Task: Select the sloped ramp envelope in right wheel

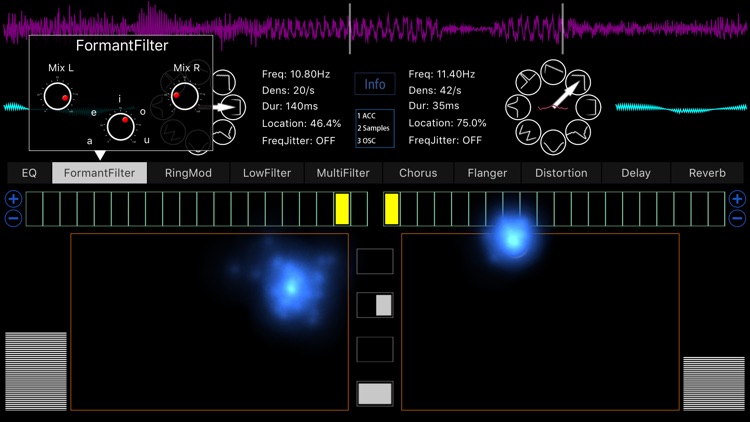Action: [x=553, y=72]
